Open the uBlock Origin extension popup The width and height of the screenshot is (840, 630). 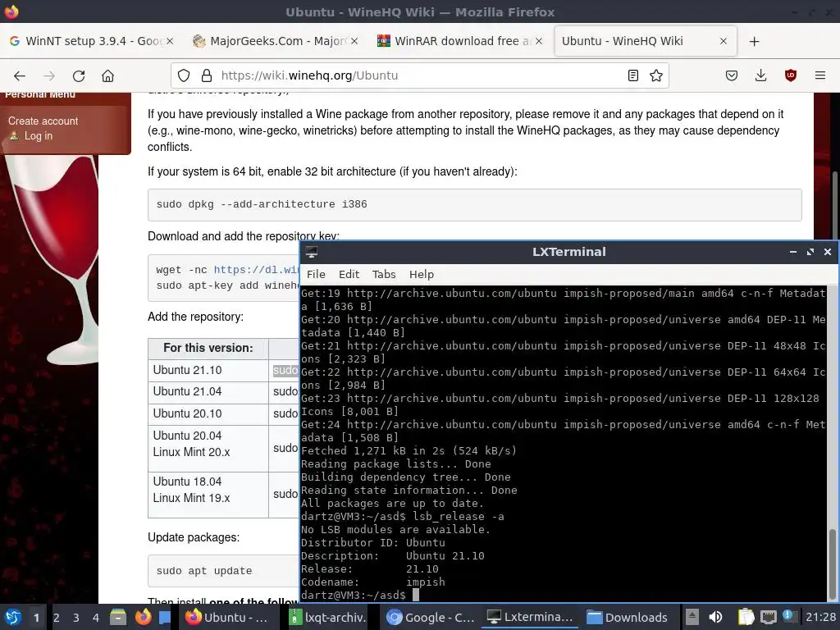click(x=790, y=75)
